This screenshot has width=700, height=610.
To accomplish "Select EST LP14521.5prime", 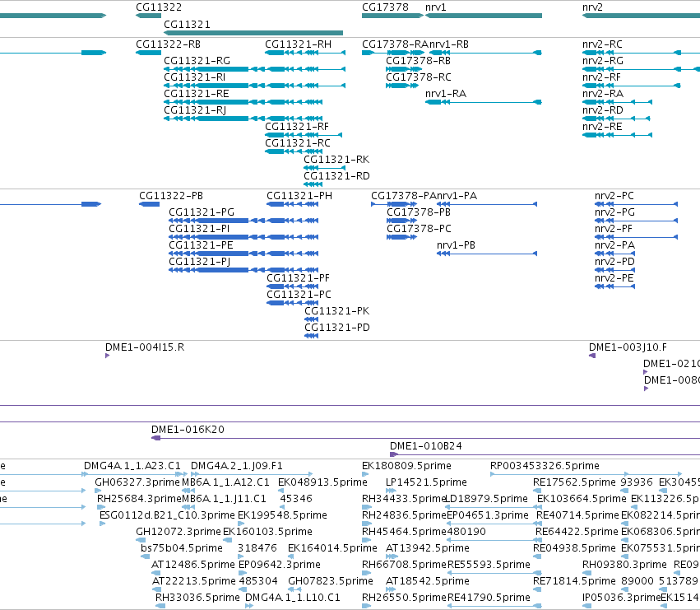I will tap(391, 491).
